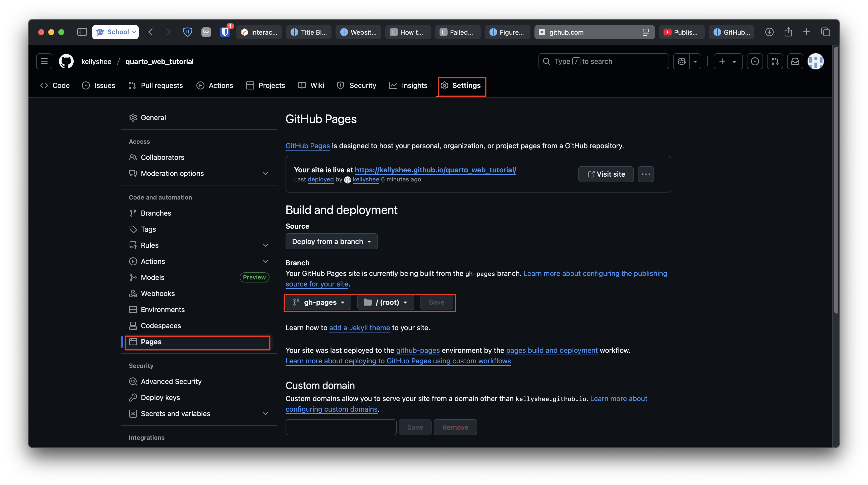The height and width of the screenshot is (485, 868).
Task: Click the 'add a Jekyll theme' link
Action: [359, 328]
